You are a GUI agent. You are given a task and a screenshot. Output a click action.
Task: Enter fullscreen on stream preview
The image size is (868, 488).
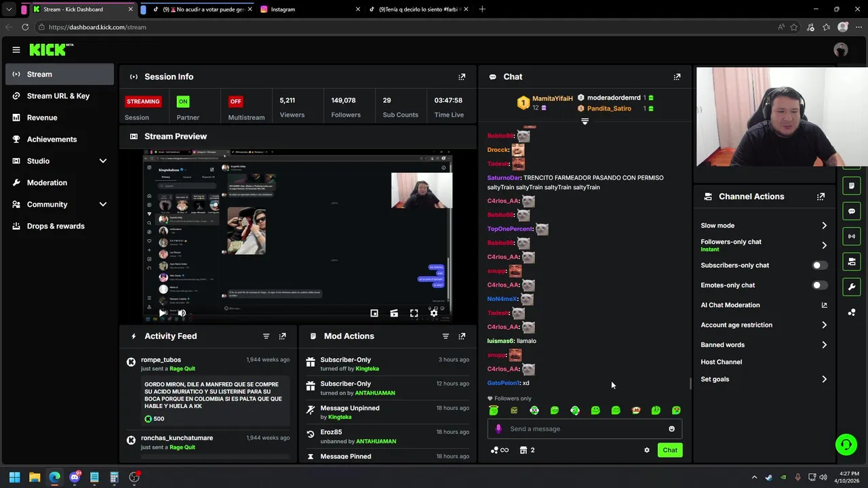[x=414, y=313]
